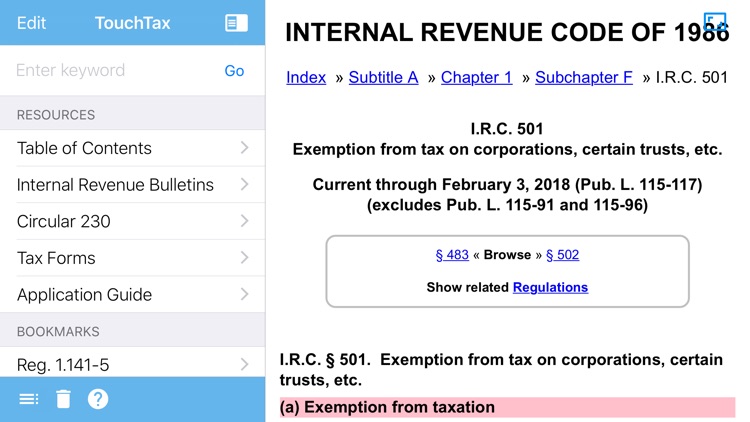Screen dimensions: 750x422
Task: Open Circular 230 resource
Action: point(132,222)
